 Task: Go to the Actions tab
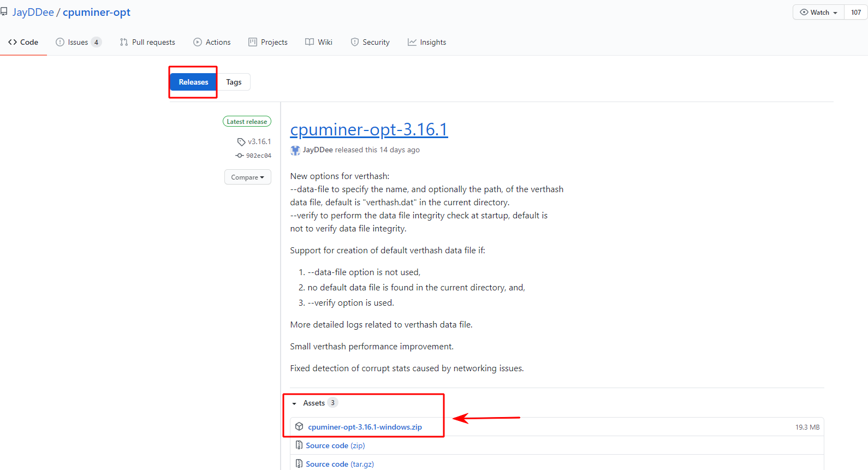point(212,42)
